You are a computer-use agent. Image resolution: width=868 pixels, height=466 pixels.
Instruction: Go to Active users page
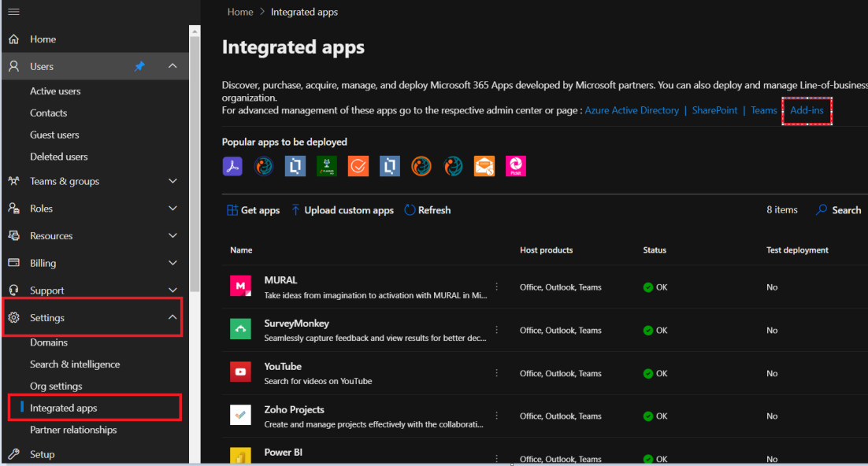click(x=55, y=91)
